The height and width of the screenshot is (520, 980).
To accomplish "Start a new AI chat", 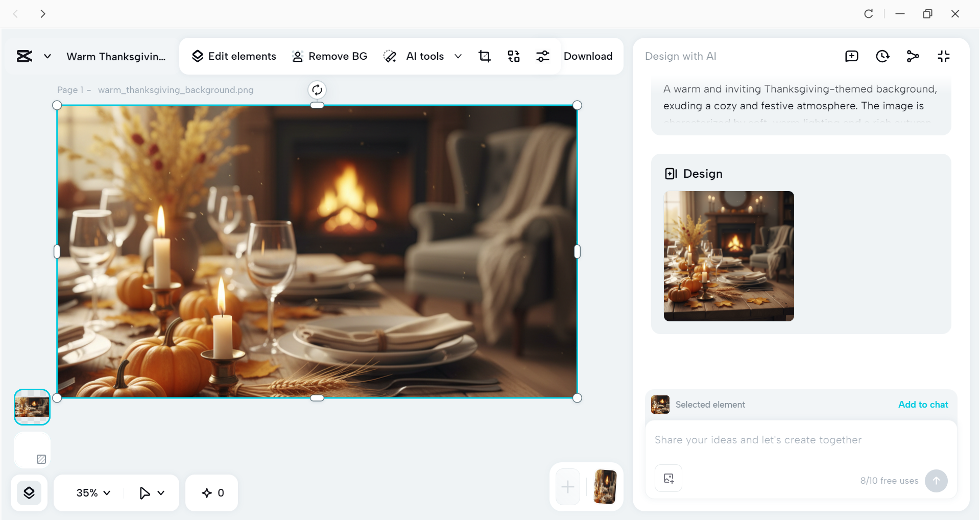I will (851, 56).
